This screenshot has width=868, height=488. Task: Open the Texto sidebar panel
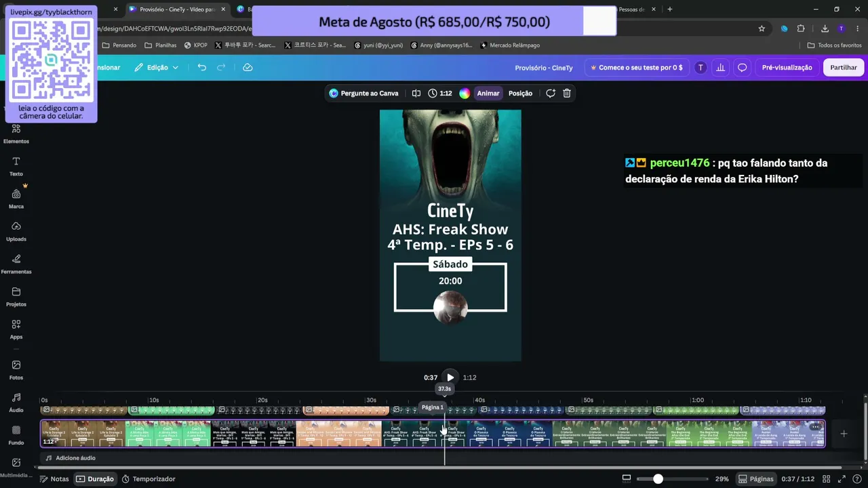click(x=16, y=166)
